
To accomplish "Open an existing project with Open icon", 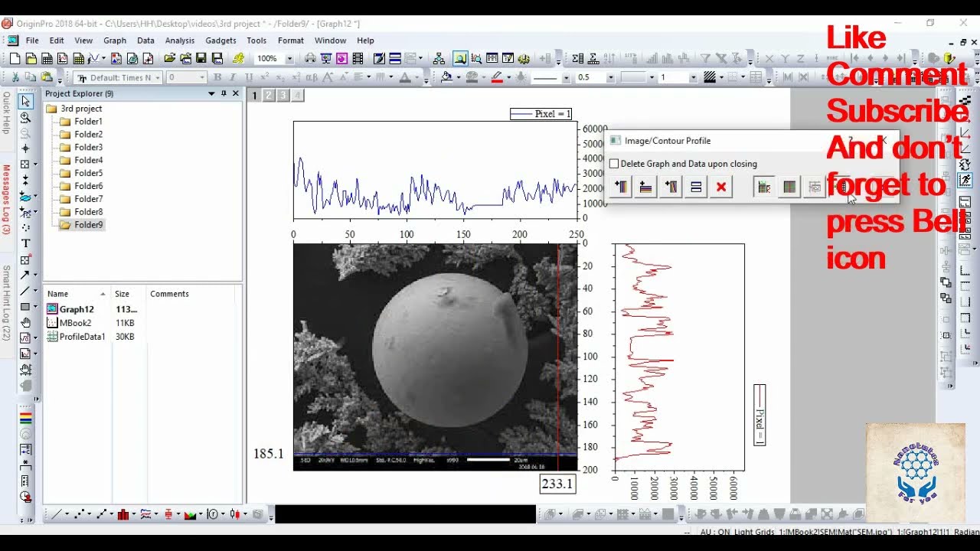I will point(170,58).
